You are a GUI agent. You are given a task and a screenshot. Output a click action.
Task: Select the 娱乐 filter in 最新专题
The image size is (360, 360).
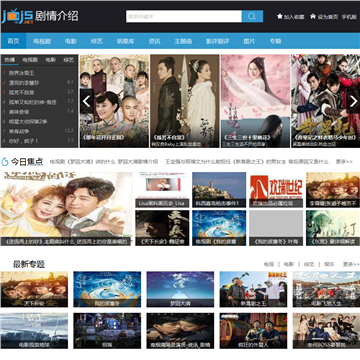pos(329,264)
